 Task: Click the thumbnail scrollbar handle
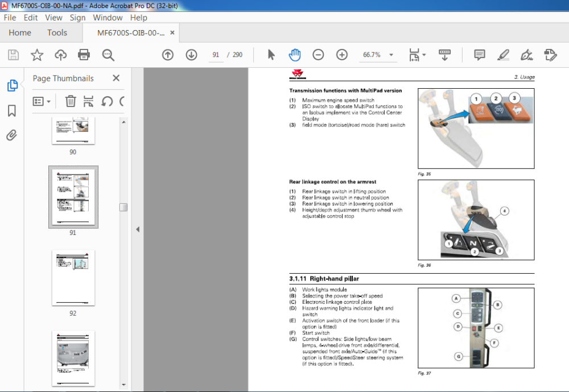(123, 207)
